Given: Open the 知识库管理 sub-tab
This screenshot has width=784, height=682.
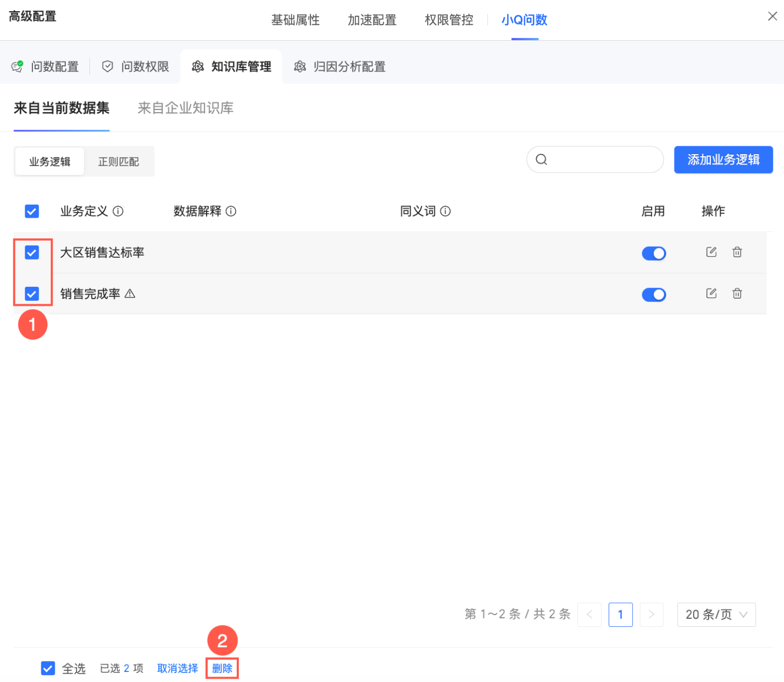Looking at the screenshot, I should 231,67.
